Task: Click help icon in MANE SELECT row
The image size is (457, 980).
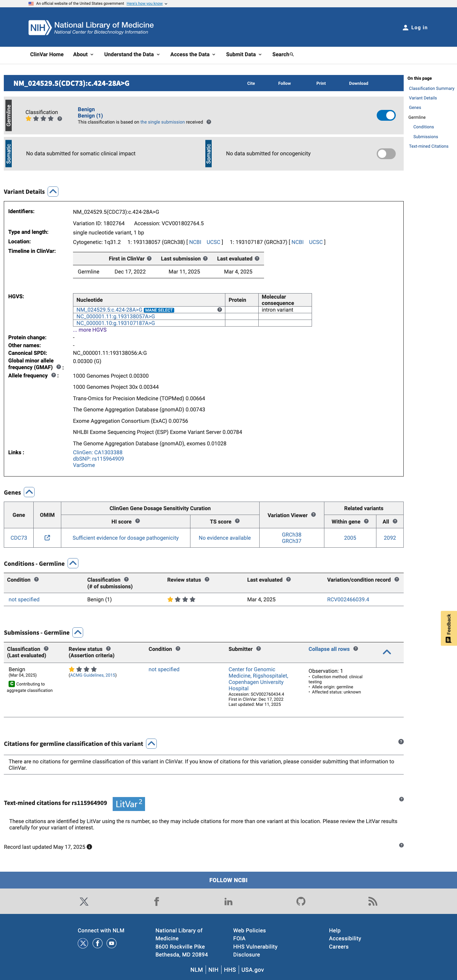Action: tap(220, 310)
